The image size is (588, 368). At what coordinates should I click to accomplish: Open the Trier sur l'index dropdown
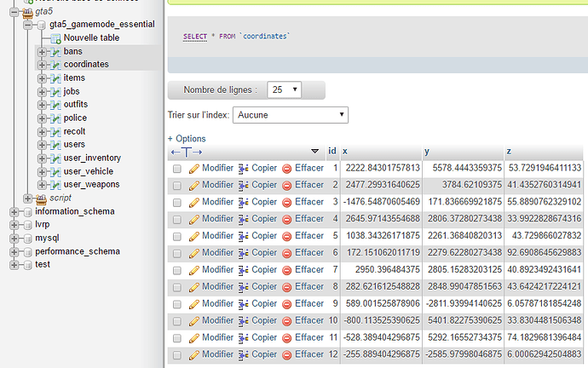click(291, 115)
